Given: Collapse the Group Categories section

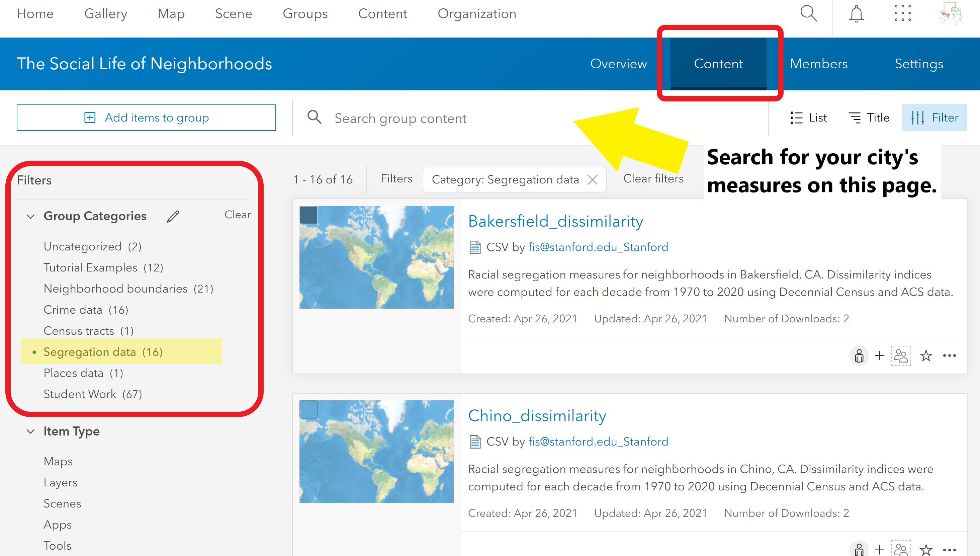Looking at the screenshot, I should tap(30, 216).
